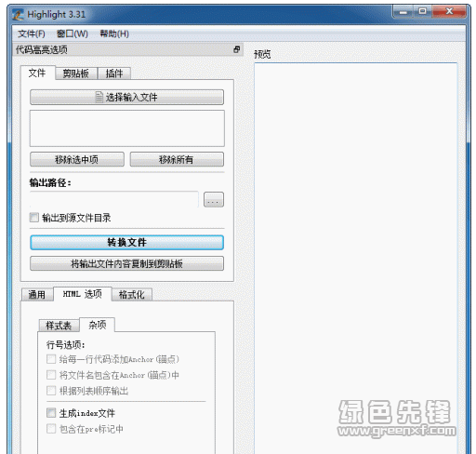Screen dimensions: 476x454
Task: Select the 通用 options tab
Action: click(37, 295)
